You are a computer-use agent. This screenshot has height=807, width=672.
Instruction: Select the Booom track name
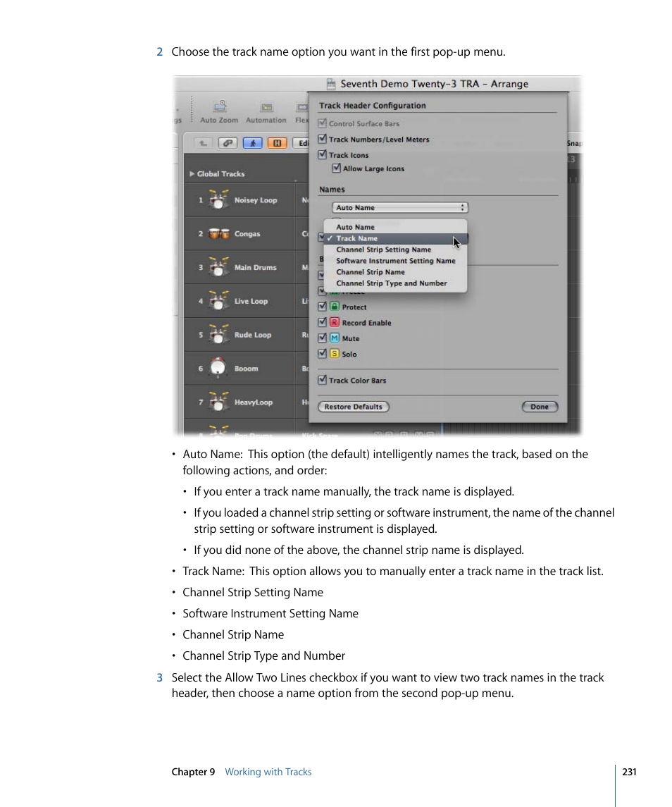pos(247,369)
